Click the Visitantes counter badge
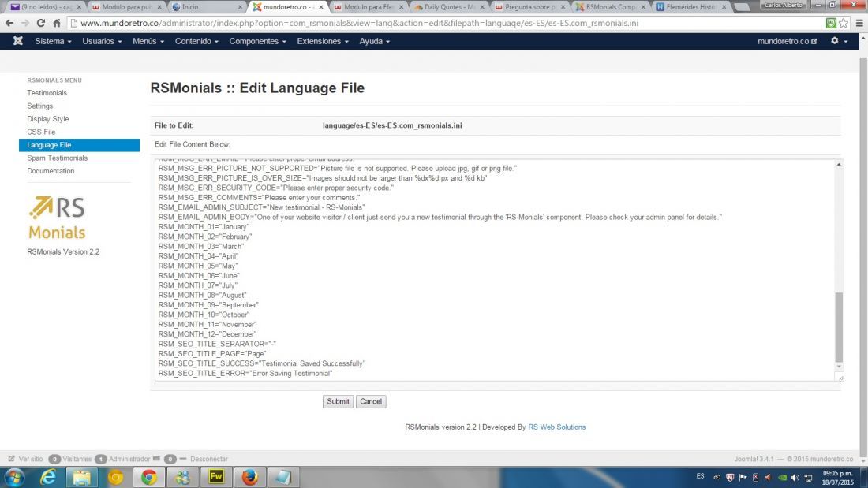868x488 pixels. 54,459
